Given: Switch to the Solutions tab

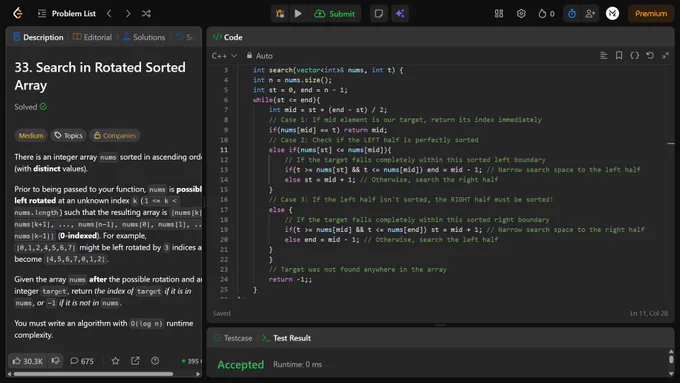Looking at the screenshot, I should click(x=144, y=37).
